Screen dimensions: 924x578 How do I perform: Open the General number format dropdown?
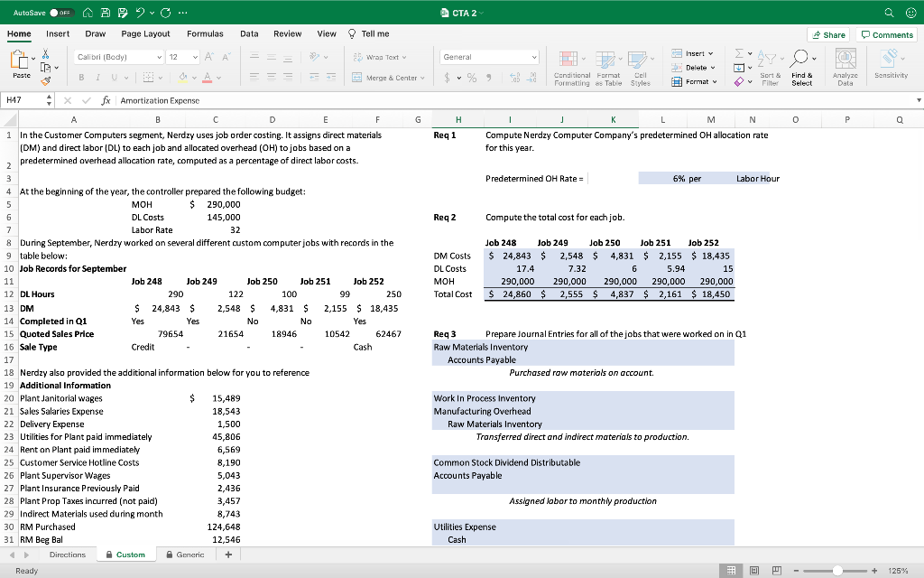(x=488, y=57)
